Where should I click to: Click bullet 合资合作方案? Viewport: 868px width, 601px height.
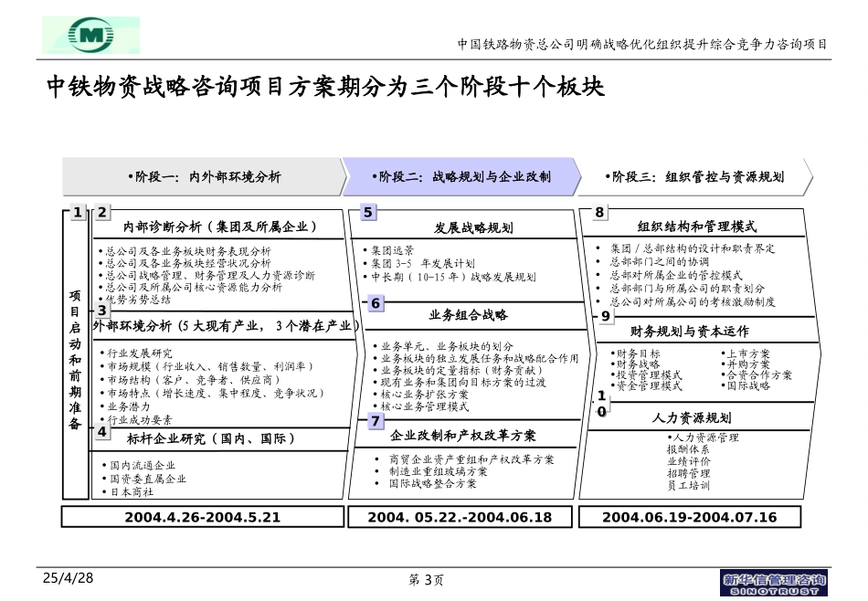tap(757, 375)
